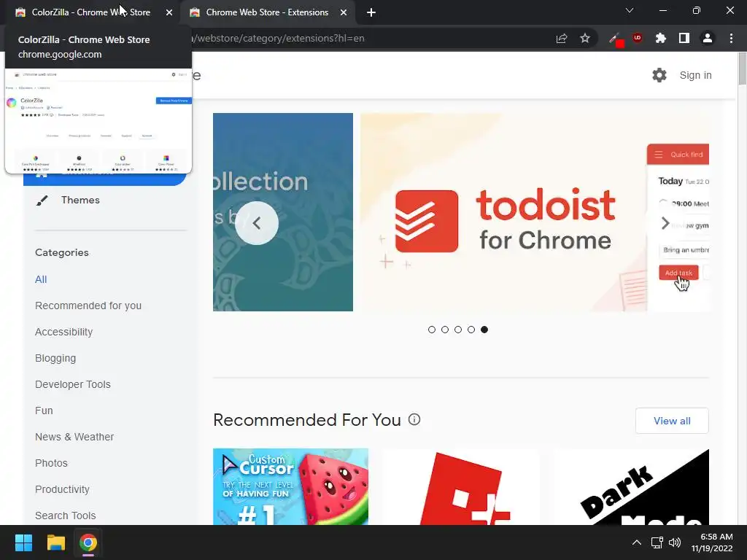Open the red Roblox extension card
Image resolution: width=747 pixels, height=560 pixels.
point(461,486)
